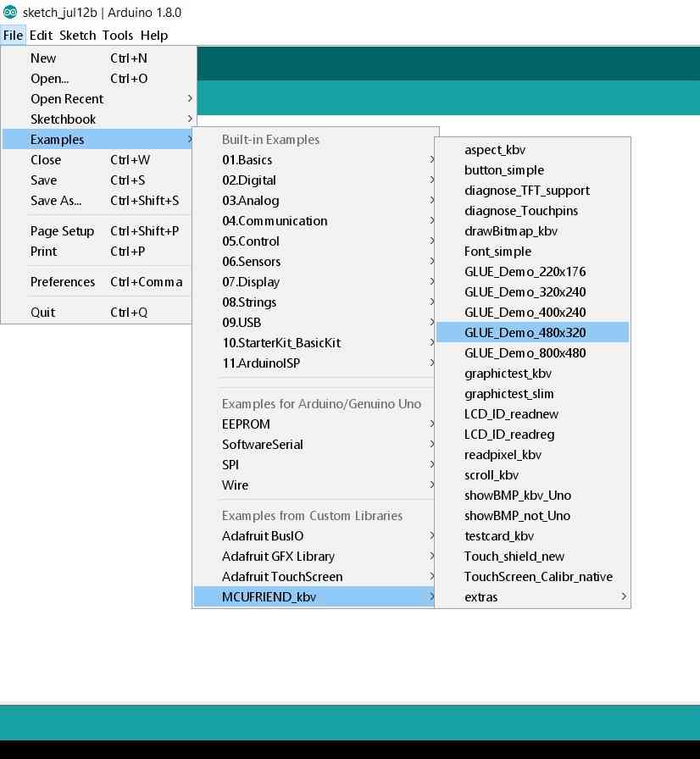Viewport: 700px width, 759px height.
Task: Select Preferences from the File menu
Action: point(98,282)
